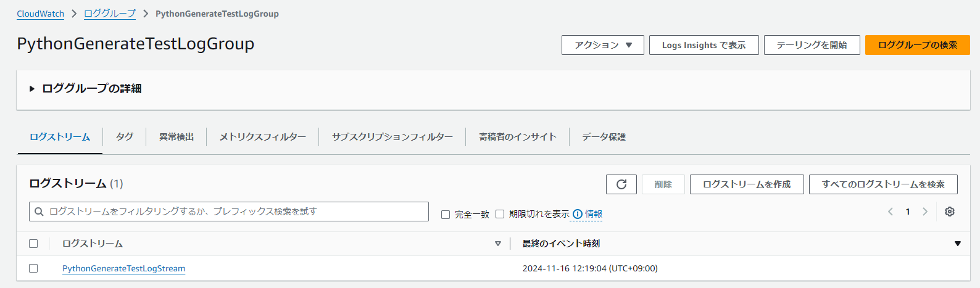This screenshot has height=288, width=980.
Task: Sort by 最終のイベント時刻 descending arrow
Action: 958,244
